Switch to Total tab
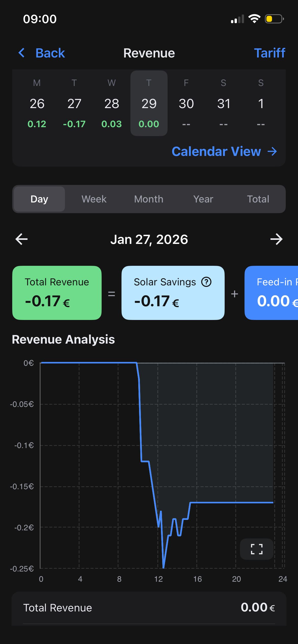Viewport: 298px width, 644px height. tap(258, 199)
